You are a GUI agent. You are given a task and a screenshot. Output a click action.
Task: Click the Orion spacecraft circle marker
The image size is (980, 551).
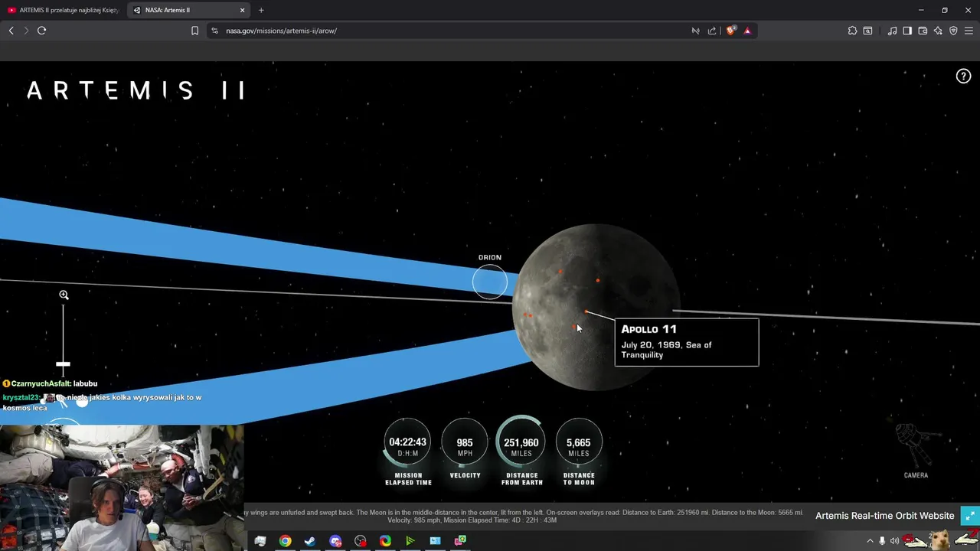pos(490,282)
